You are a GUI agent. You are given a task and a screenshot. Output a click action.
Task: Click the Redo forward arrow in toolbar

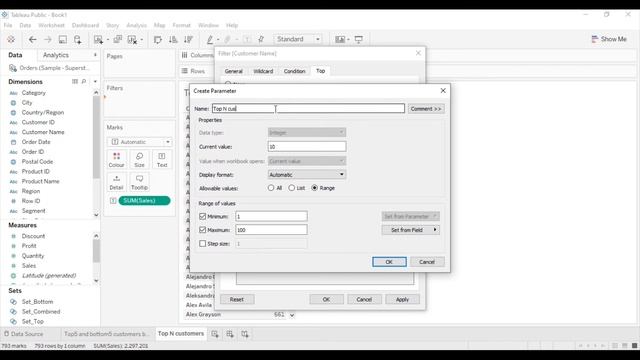[47, 39]
